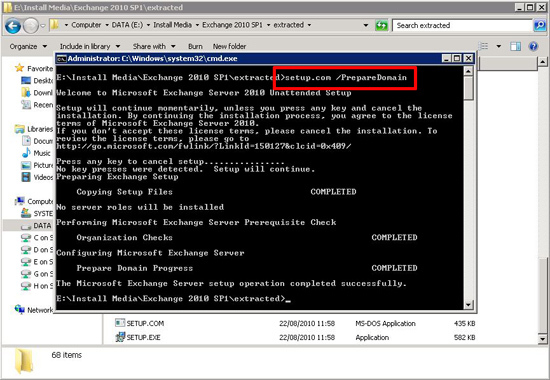Select Libraries in navigation pane
Image resolution: width=550 pixels, height=380 pixels.
coord(34,129)
